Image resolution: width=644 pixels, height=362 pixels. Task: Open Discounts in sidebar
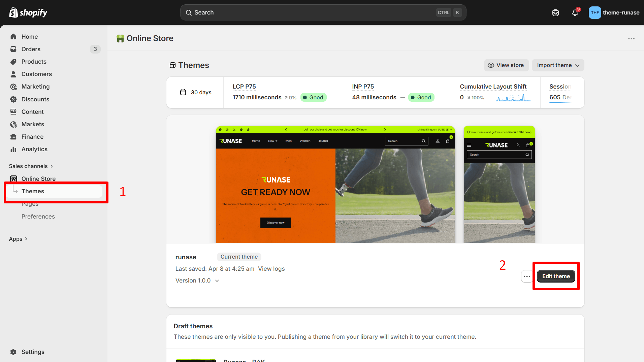35,99
